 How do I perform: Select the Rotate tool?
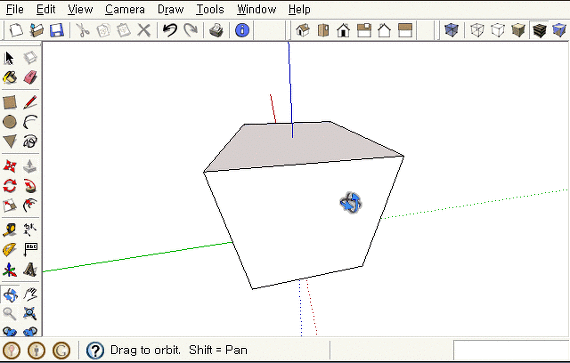(x=9, y=186)
